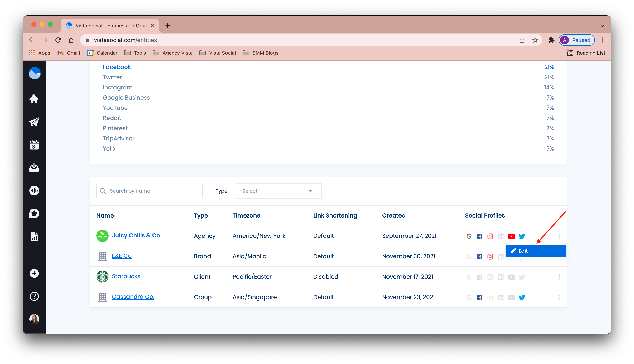Open Juicy Chills & Co. entity link
The image size is (634, 364).
(137, 235)
